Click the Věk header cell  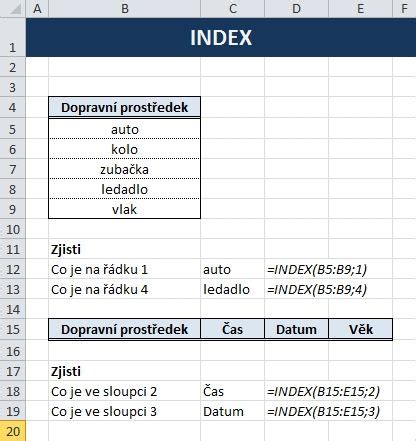pos(361,329)
